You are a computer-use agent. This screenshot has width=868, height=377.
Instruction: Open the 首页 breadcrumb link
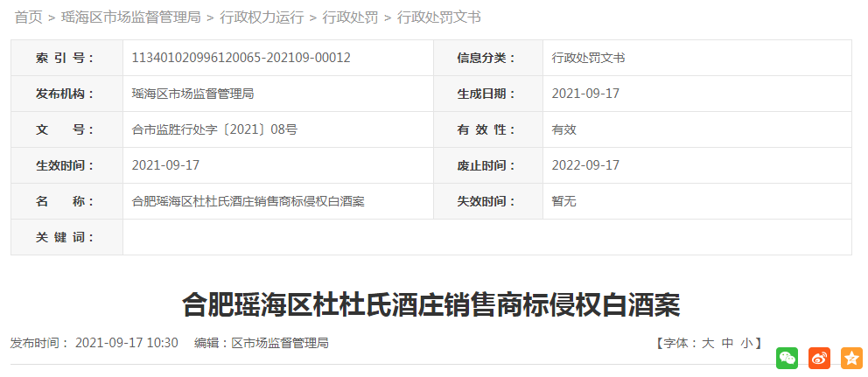28,17
